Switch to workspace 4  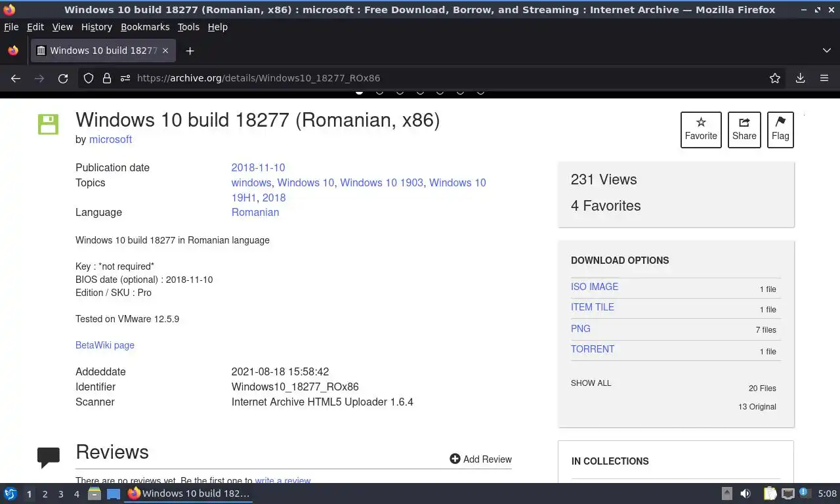(76, 494)
